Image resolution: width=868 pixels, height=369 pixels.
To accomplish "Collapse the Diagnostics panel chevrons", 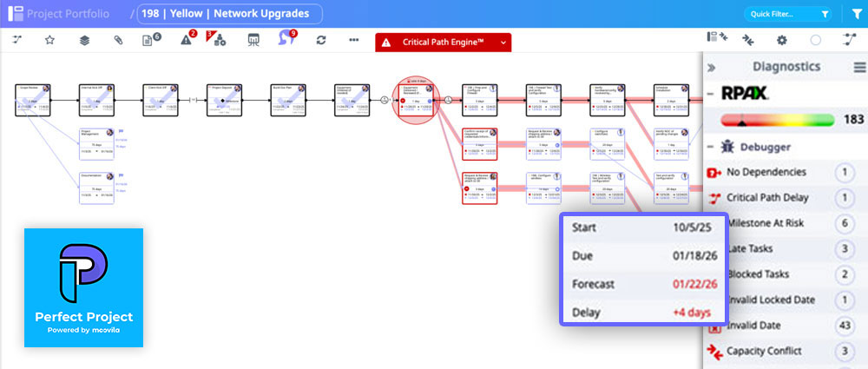I will point(712,68).
